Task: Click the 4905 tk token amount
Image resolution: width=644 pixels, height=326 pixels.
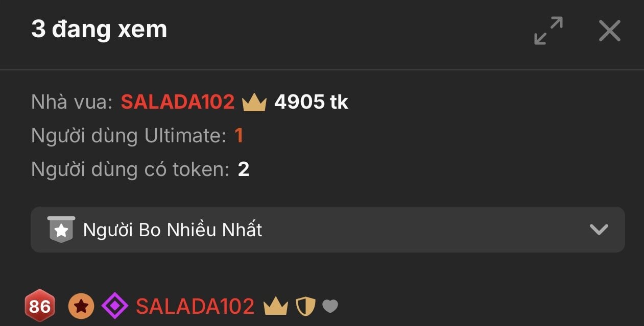Action: (311, 102)
